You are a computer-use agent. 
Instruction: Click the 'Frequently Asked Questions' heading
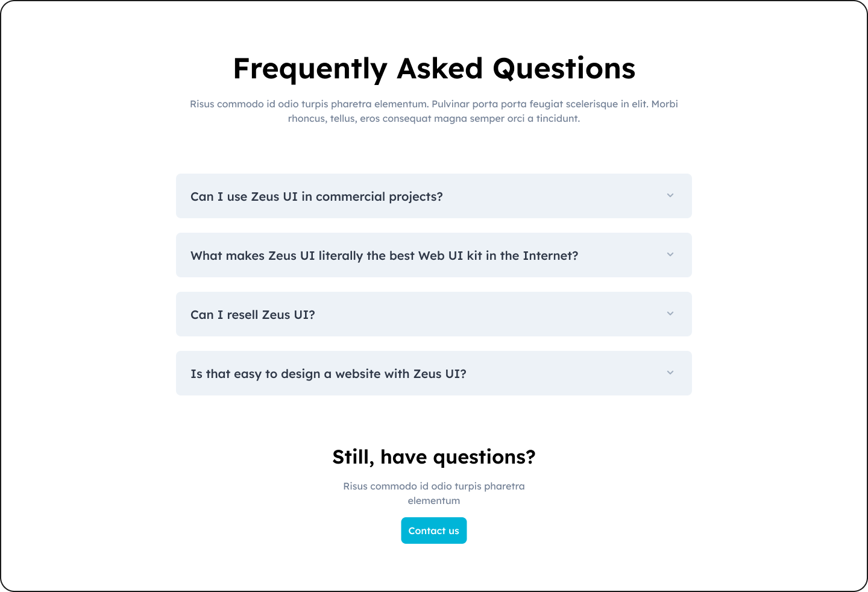click(x=434, y=68)
